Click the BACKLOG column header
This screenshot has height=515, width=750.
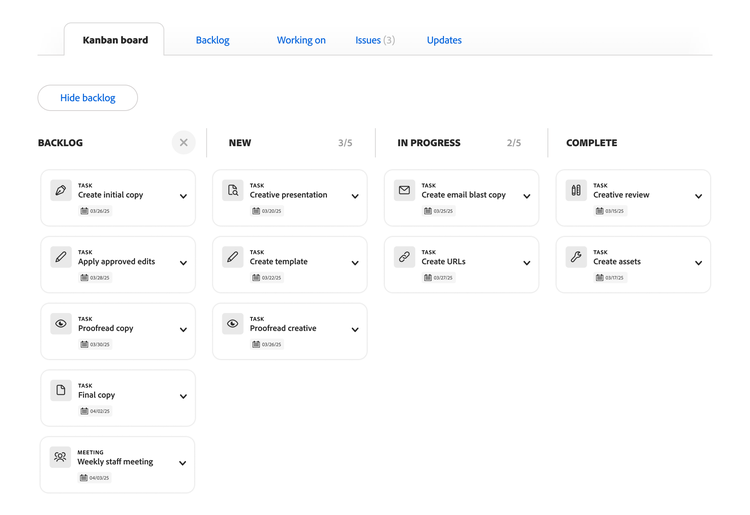click(60, 142)
